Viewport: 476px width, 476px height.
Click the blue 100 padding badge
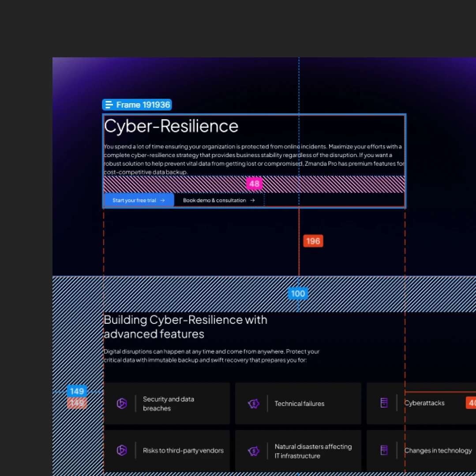298,293
